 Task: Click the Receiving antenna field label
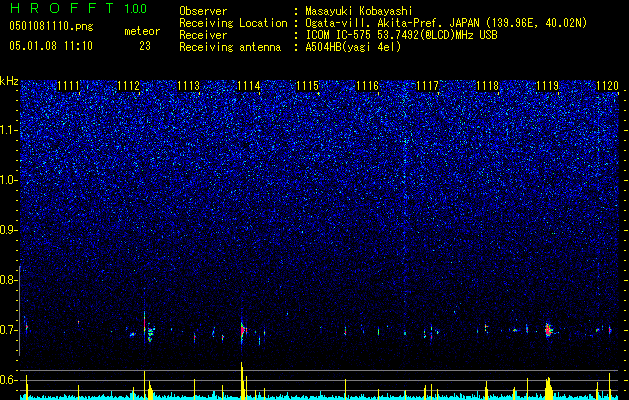click(x=230, y=47)
